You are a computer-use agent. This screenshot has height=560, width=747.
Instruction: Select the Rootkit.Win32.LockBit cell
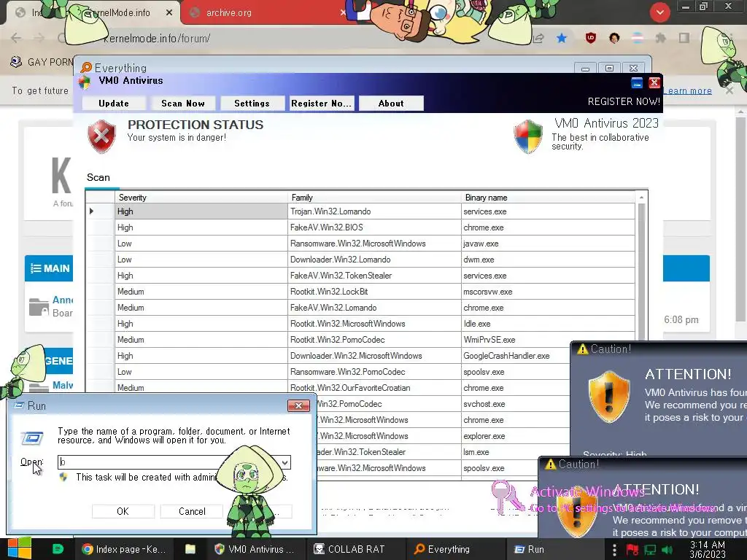pos(374,292)
